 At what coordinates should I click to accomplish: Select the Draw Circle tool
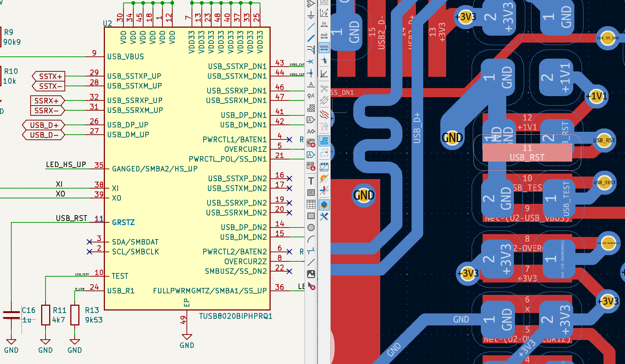[x=311, y=227]
